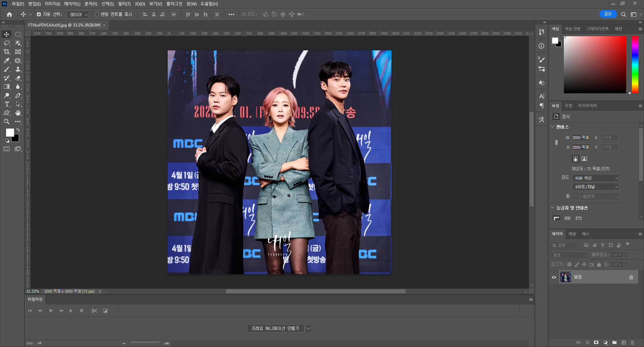The width and height of the screenshot is (644, 347).
Task: Switch to the 그레이디언트 tab
Action: 597,29
